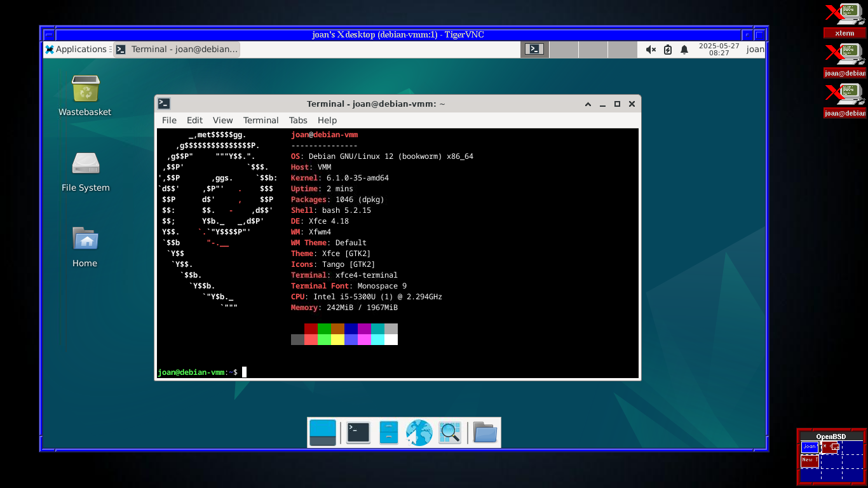The height and width of the screenshot is (488, 868).
Task: Launch Terminal Emulator from the dock
Action: [358, 433]
